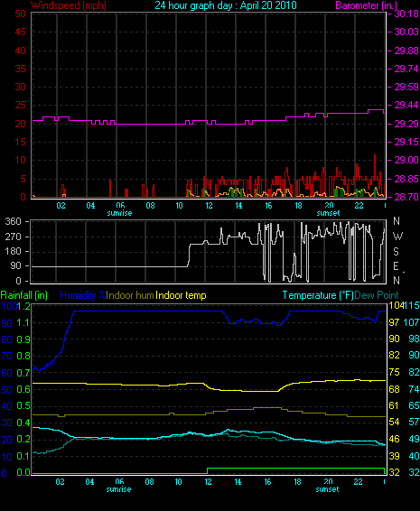Click the "Indoor hum" legend label
This screenshot has width=420, height=511.
(x=130, y=295)
